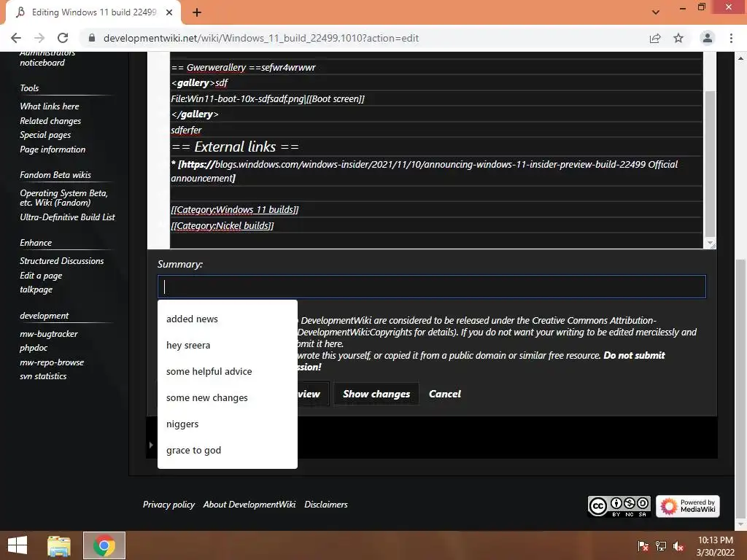Choose the 'some helpful advice' suggestion
This screenshot has width=747, height=560.
(x=228, y=371)
